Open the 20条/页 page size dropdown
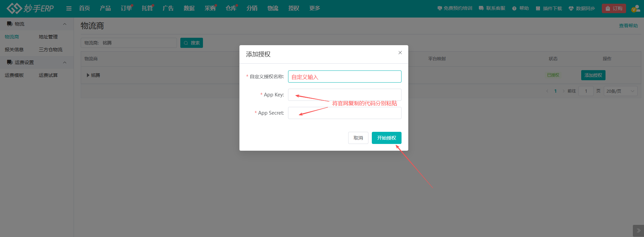 (x=621, y=91)
